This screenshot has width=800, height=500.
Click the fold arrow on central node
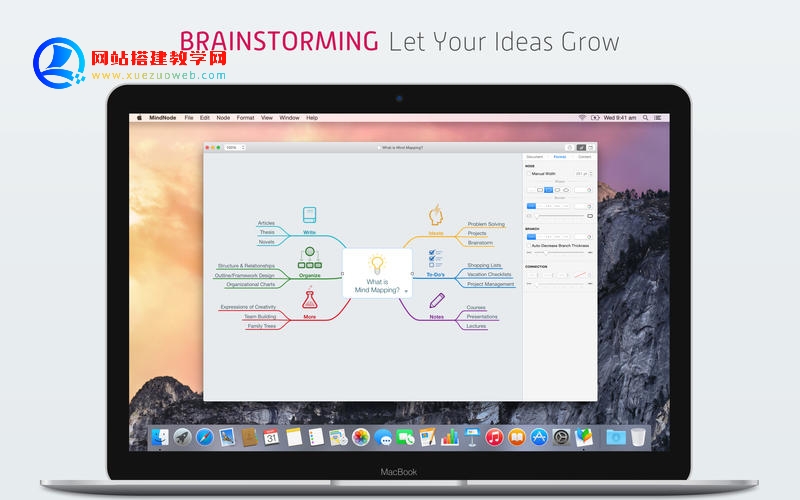pos(406,291)
